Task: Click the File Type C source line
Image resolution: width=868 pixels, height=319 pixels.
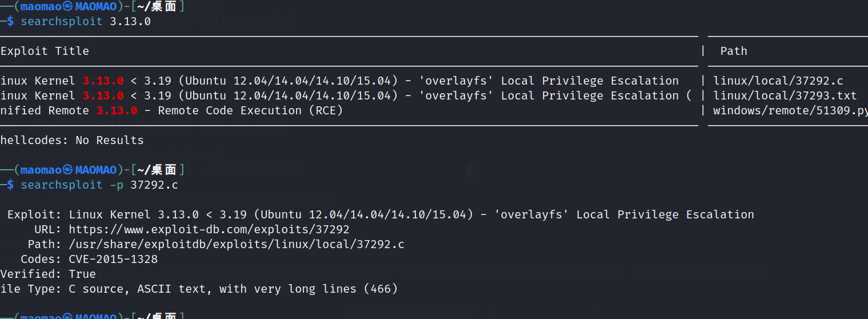Action: tap(199, 289)
